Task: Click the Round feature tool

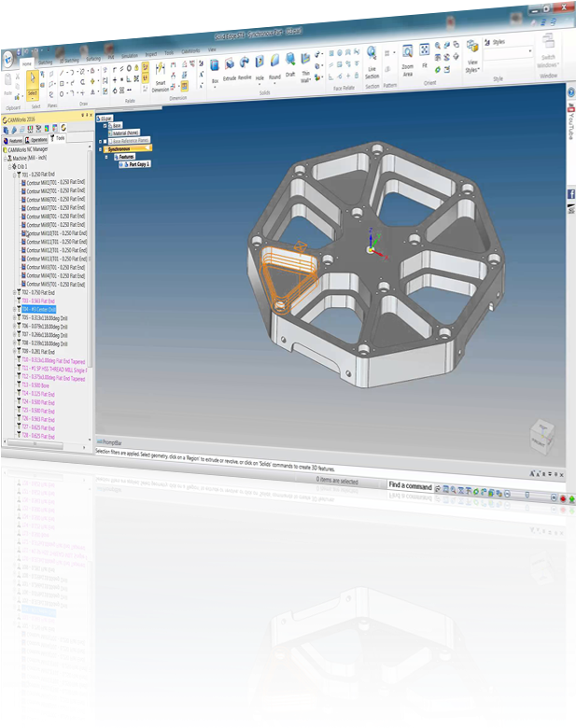Action: click(x=274, y=66)
